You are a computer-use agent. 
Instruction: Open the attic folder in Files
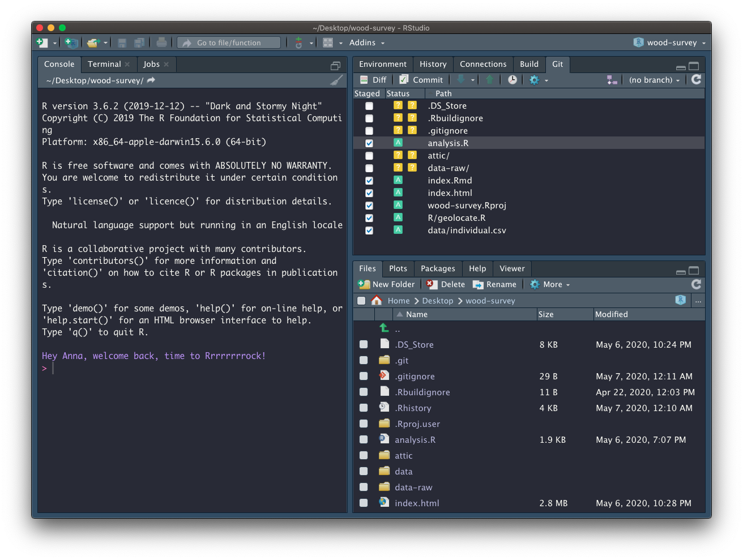403,455
